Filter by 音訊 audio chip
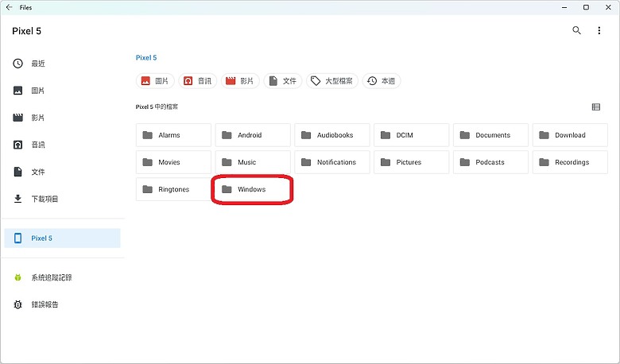Image resolution: width=620 pixels, height=364 pixels. coord(198,81)
